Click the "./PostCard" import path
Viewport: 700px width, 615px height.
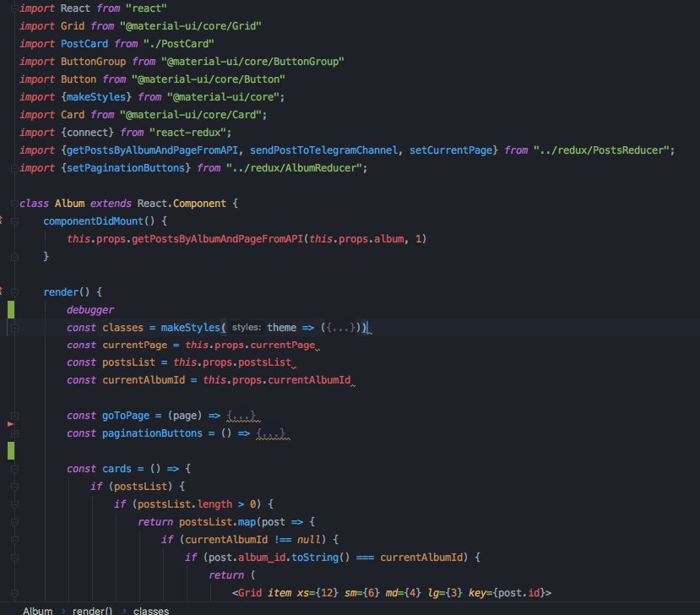tap(178, 44)
